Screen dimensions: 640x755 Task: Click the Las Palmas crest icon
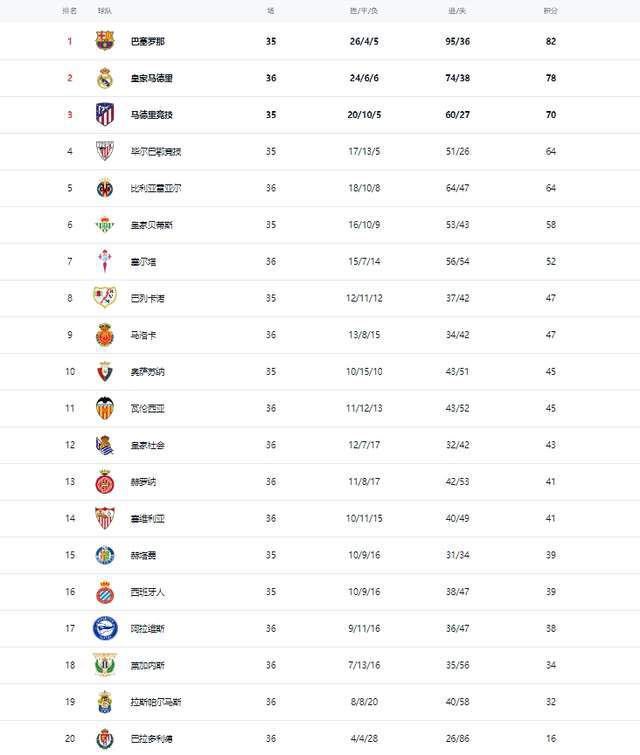(104, 701)
